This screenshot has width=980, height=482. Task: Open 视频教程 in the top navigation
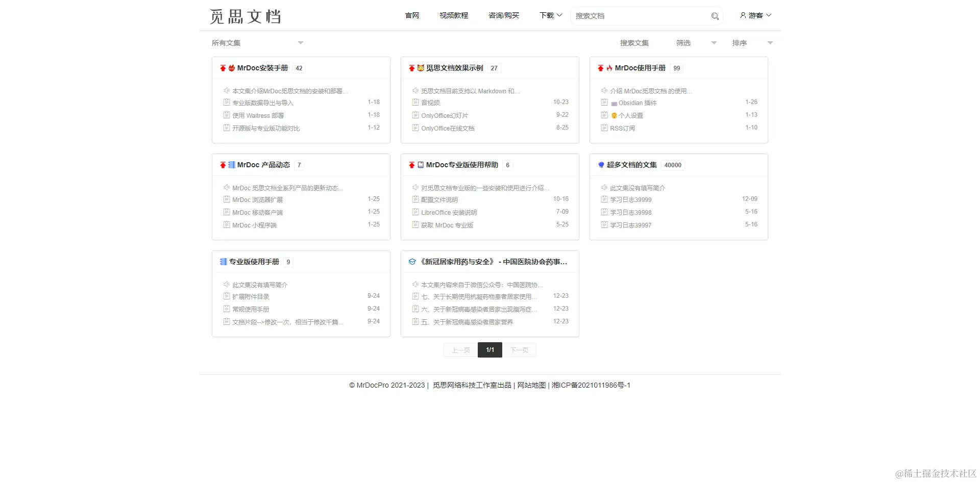454,15
